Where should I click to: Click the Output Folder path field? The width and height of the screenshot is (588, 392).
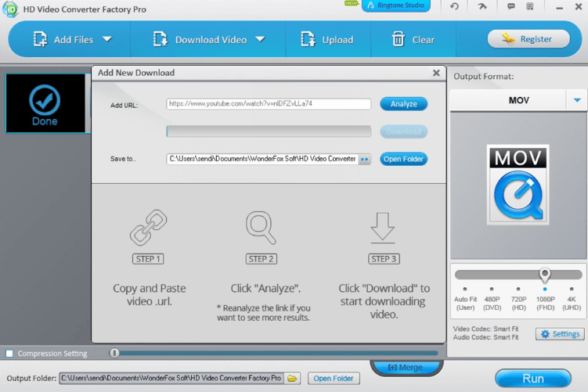[171, 378]
